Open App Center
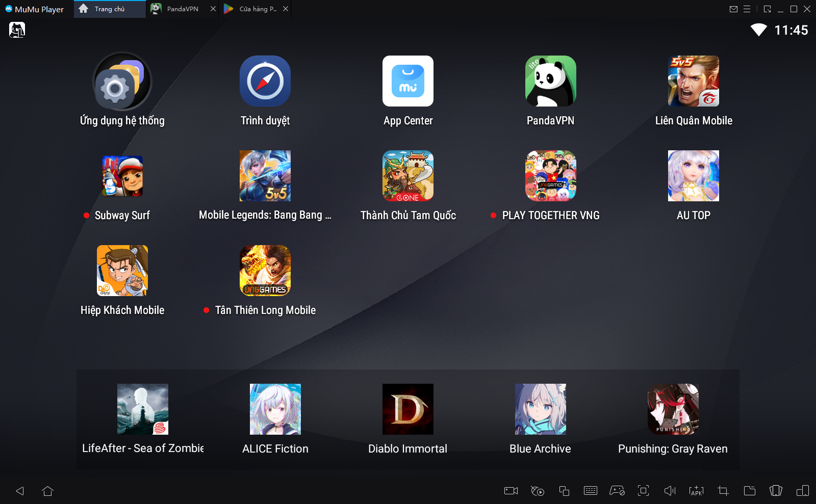Image resolution: width=816 pixels, height=504 pixels. coord(407,82)
